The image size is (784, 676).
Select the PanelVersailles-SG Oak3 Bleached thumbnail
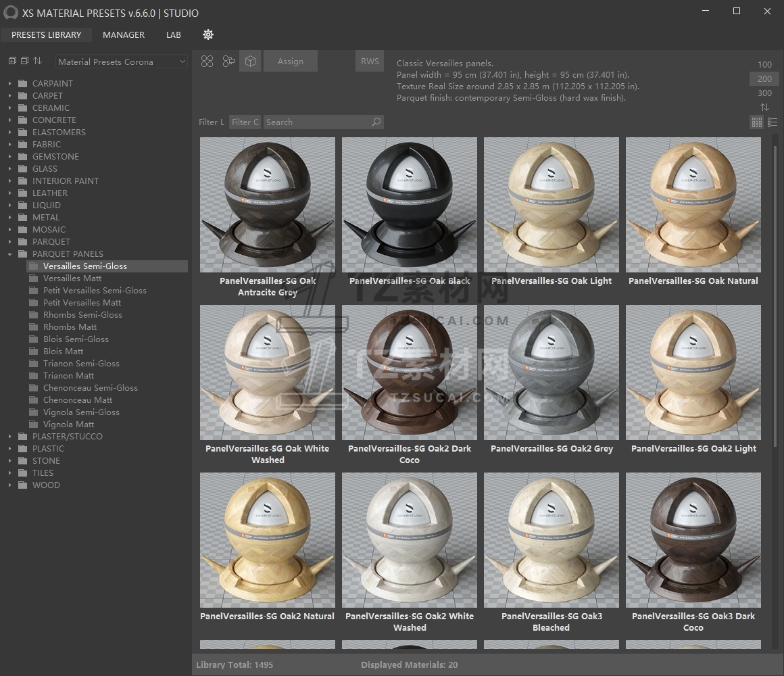pos(552,540)
